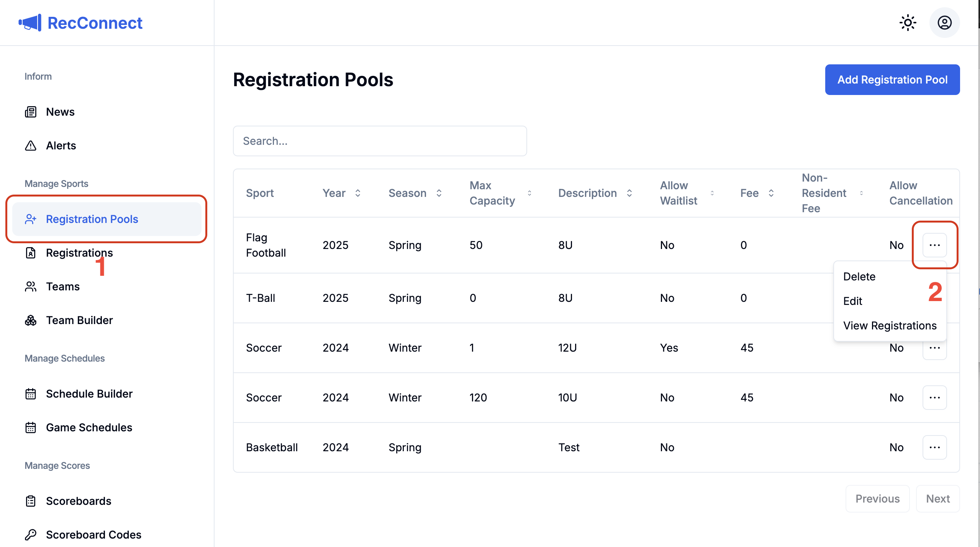Open Scoreboard Codes key icon
This screenshot has height=547, width=980.
pos(31,535)
